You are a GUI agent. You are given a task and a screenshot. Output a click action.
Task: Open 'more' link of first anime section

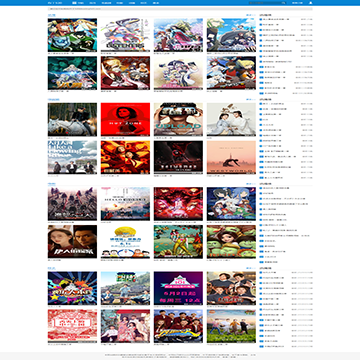[250, 15]
